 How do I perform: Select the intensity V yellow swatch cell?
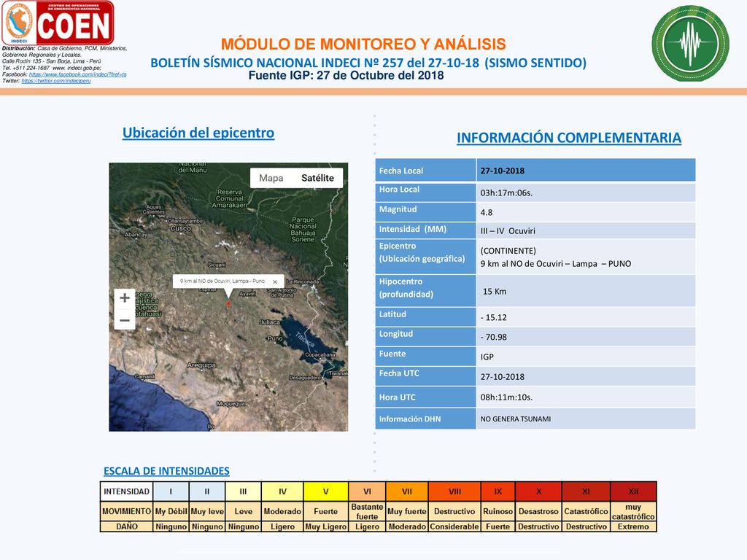click(326, 491)
